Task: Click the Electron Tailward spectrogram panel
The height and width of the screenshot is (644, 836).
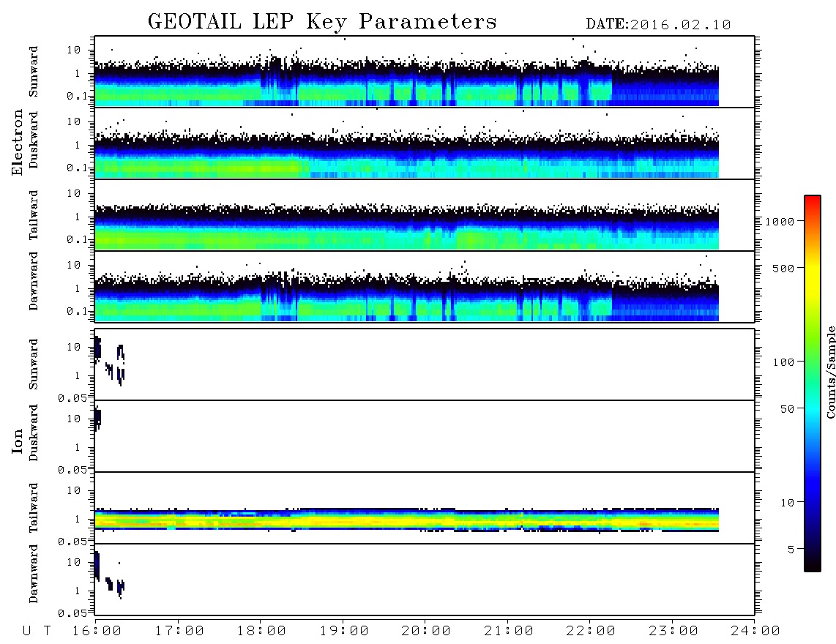Action: tap(425, 215)
